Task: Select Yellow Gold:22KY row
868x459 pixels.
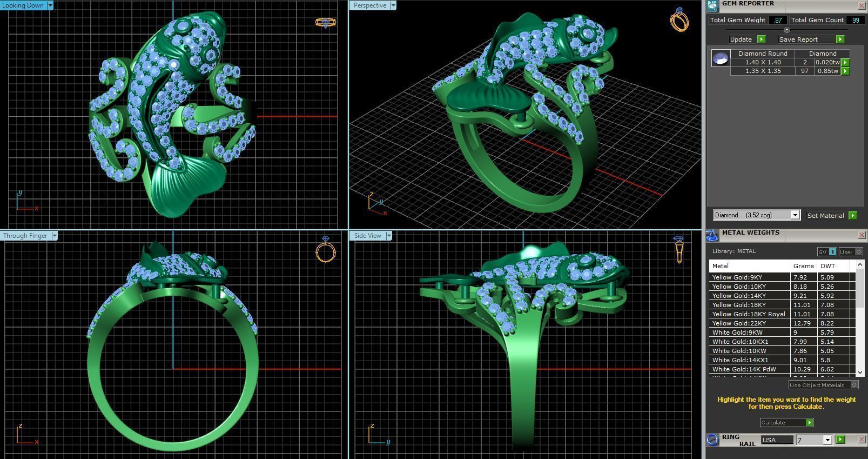Action: pos(782,323)
